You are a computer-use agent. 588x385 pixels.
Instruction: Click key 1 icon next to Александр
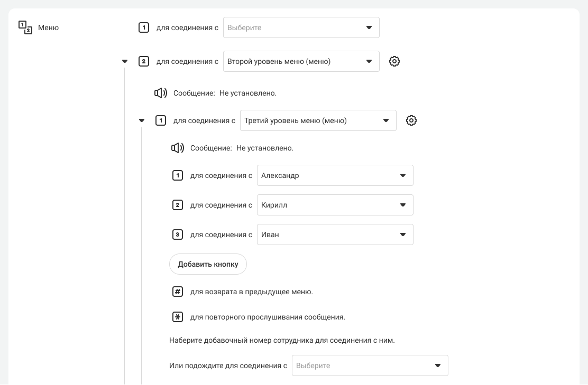pyautogui.click(x=178, y=175)
